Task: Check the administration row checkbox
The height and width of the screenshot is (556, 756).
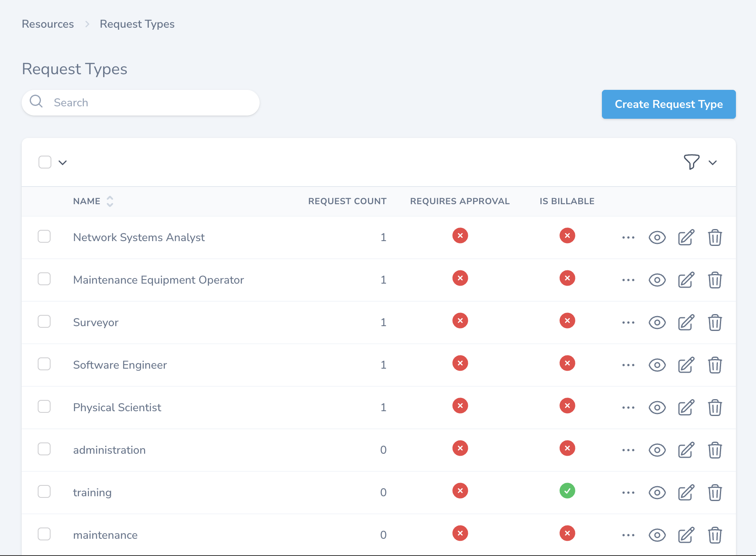Action: 44,449
